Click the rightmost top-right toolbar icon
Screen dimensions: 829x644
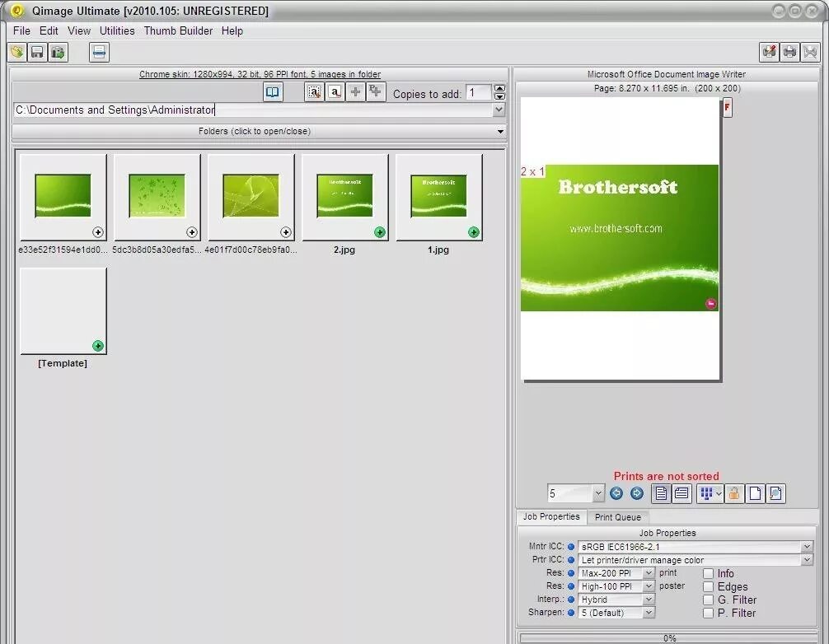[x=810, y=52]
